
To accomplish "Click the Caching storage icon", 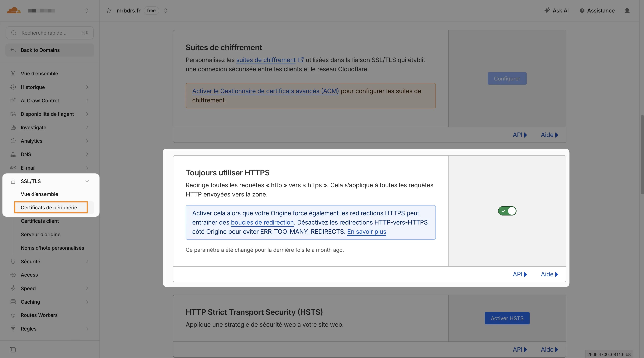I will click(x=13, y=302).
